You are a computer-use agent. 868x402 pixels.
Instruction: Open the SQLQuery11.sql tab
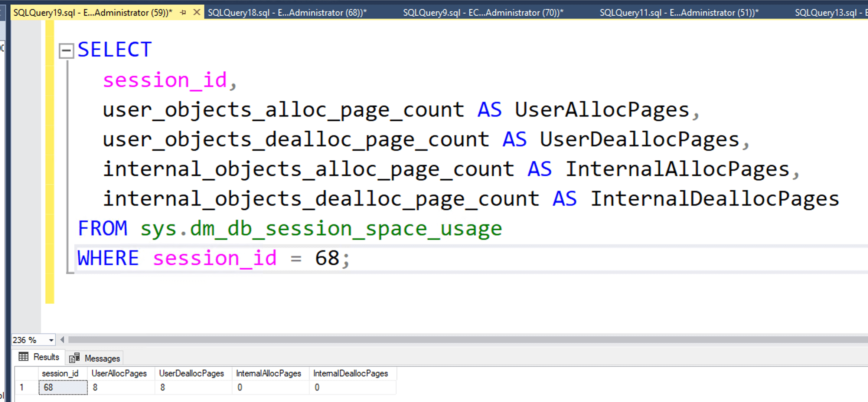coord(679,13)
